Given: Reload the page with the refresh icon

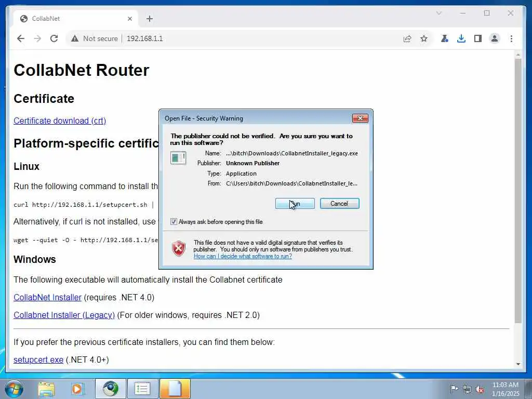Looking at the screenshot, I should coord(54,38).
